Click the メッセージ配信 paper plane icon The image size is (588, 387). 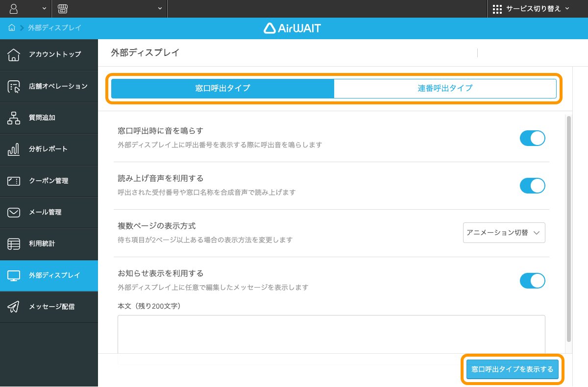coord(14,307)
